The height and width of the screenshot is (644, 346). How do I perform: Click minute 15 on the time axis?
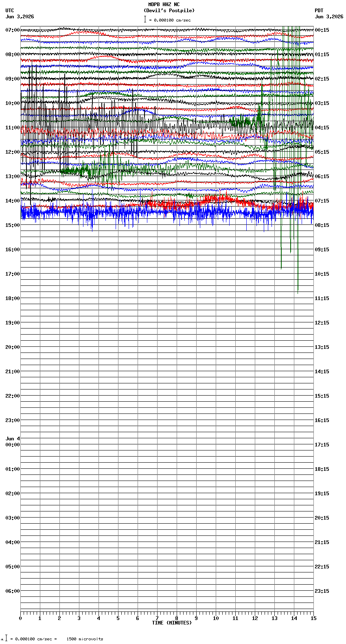click(x=313, y=618)
